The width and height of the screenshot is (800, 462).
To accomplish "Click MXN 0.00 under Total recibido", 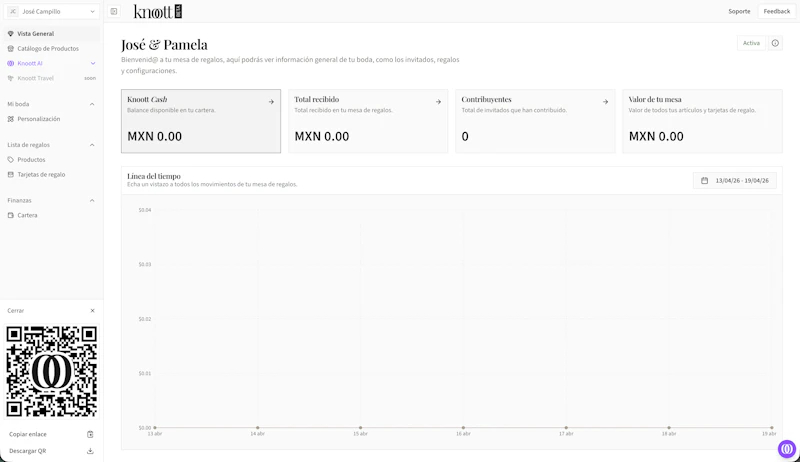I will point(322,136).
